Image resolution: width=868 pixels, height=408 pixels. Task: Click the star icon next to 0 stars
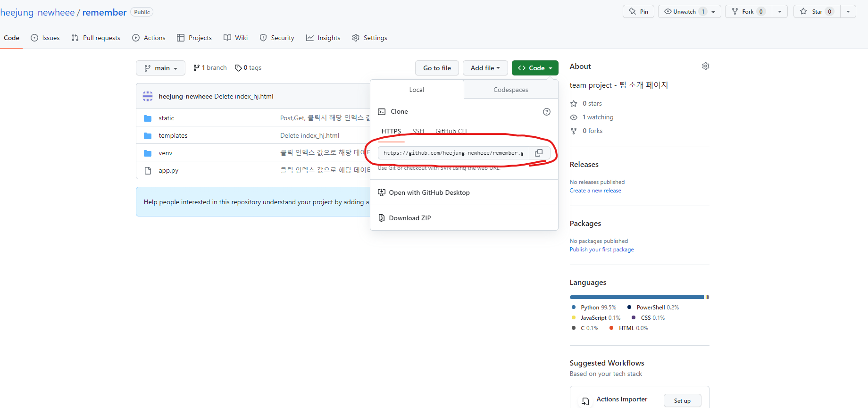[x=574, y=103]
